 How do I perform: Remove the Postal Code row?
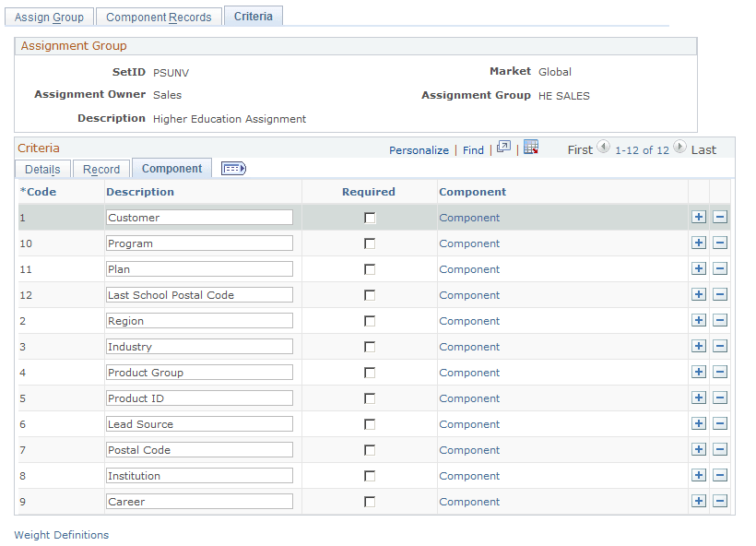click(x=720, y=449)
